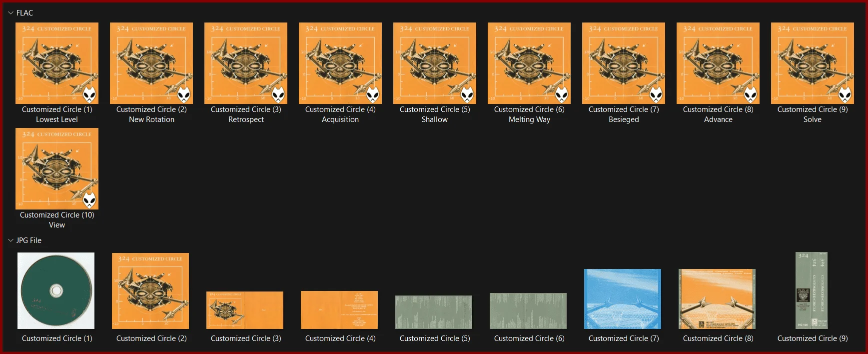Select JPG thumbnail Customized Circle (4)
The height and width of the screenshot is (354, 868).
click(x=339, y=310)
